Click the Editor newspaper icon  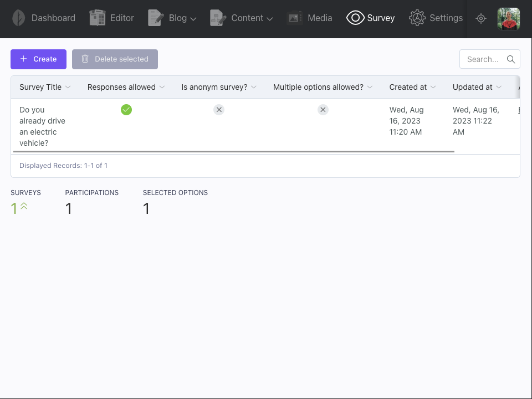pos(98,18)
